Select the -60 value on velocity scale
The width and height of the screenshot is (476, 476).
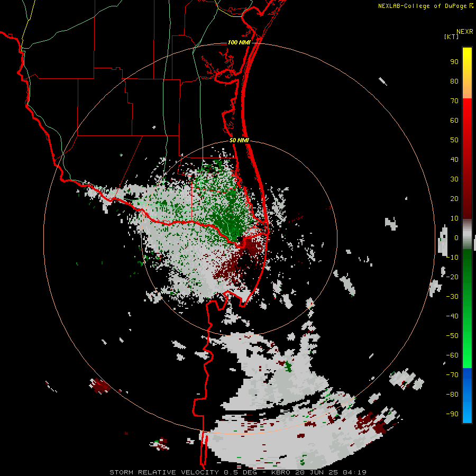452,355
